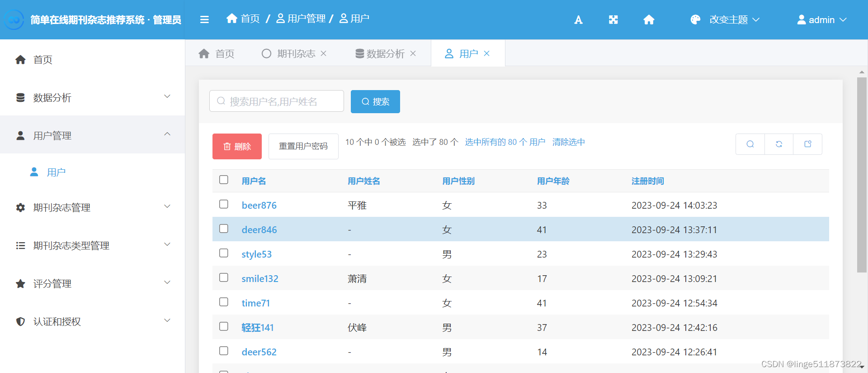Screen dimensions: 868x373
Task: Click the vertical scrollbar thumb
Action: (862, 175)
